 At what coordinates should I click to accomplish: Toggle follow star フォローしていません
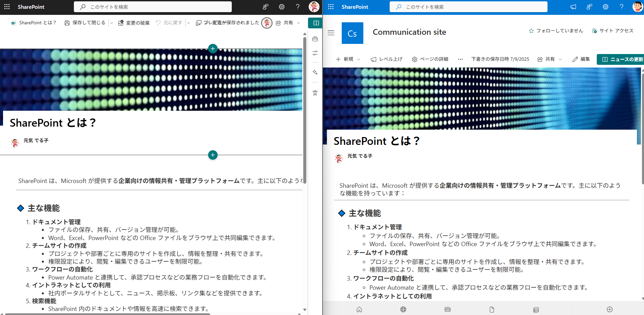pos(556,31)
